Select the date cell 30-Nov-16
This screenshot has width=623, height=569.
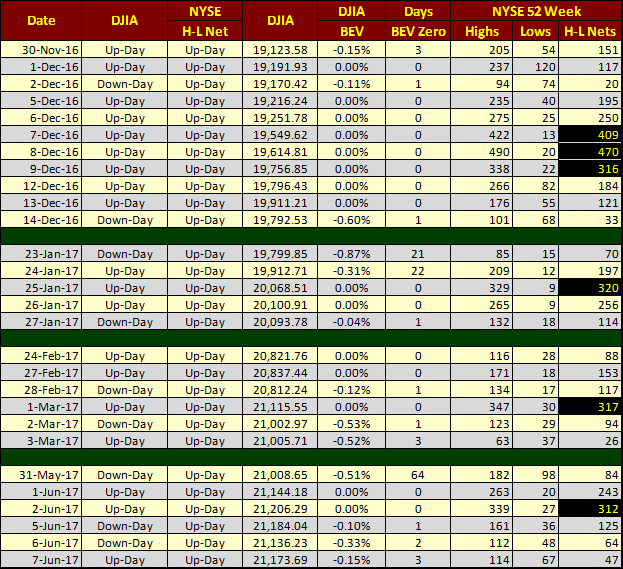41,50
